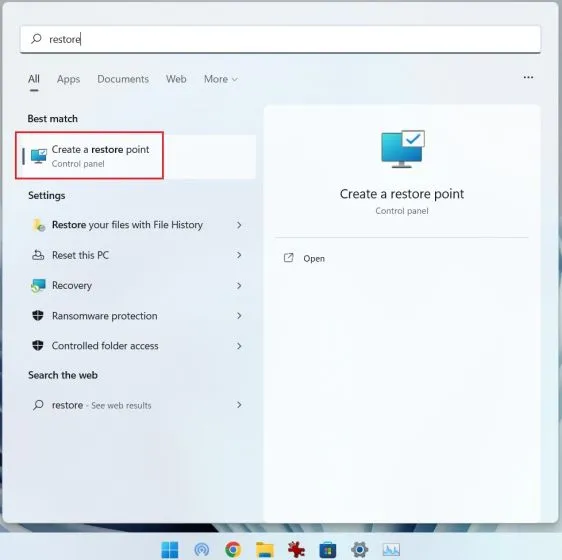Click the File History folder icon
562x560 pixels.
pos(38,225)
